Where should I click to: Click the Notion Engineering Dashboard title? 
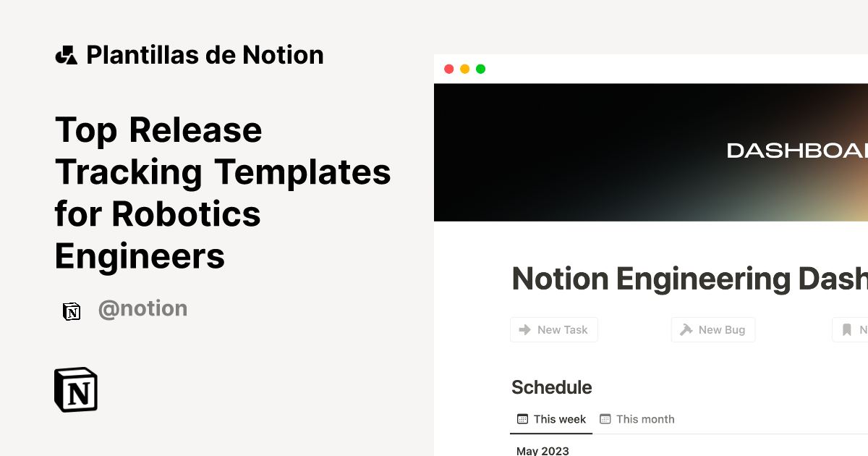click(687, 278)
